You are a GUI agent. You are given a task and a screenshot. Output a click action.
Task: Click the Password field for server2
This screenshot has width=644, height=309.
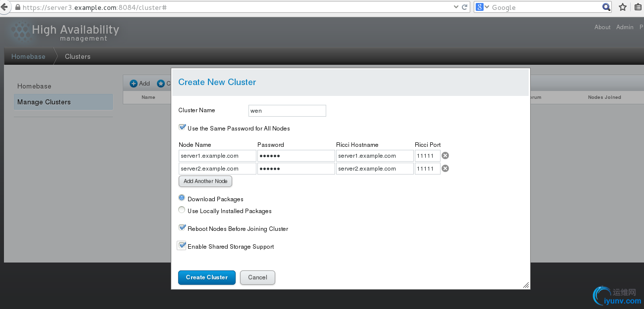(296, 169)
